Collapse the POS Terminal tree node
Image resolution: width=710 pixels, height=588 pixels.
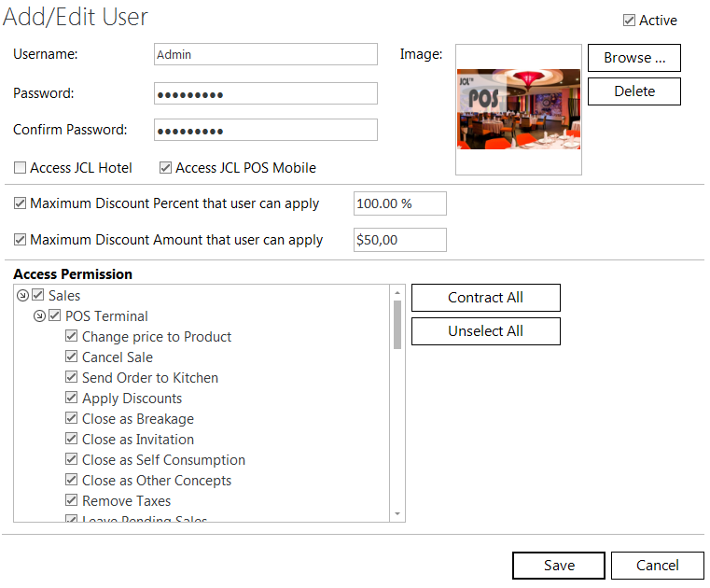(x=39, y=316)
